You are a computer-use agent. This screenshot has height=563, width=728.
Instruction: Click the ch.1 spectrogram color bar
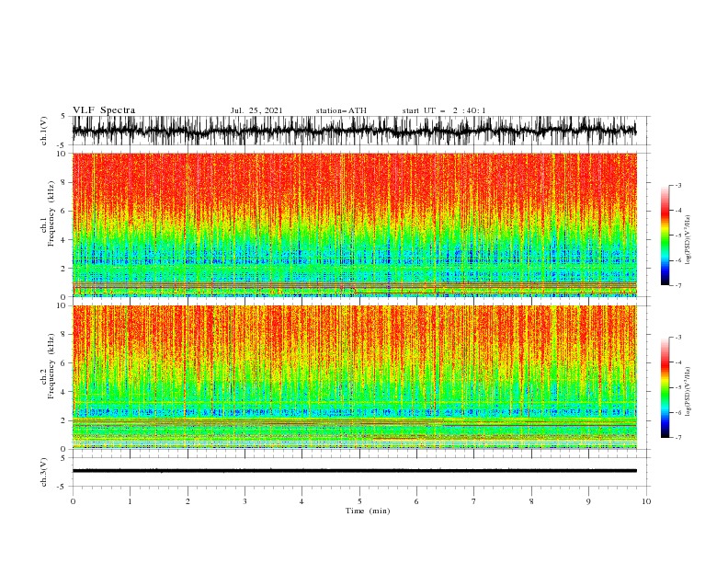(665, 236)
